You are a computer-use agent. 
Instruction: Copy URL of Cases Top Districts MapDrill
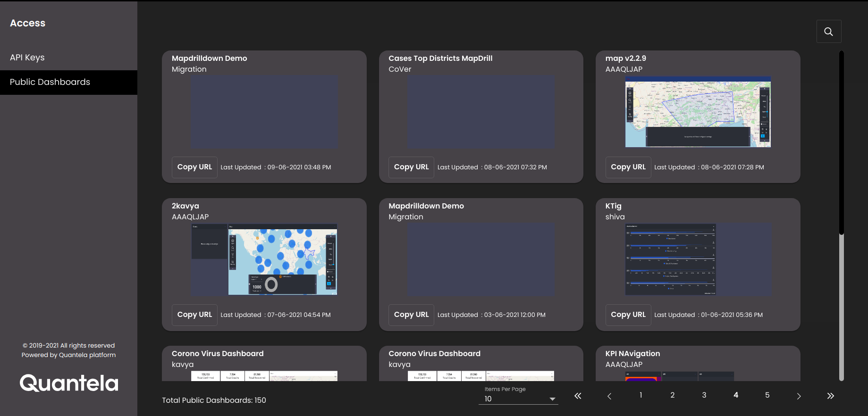tap(411, 167)
